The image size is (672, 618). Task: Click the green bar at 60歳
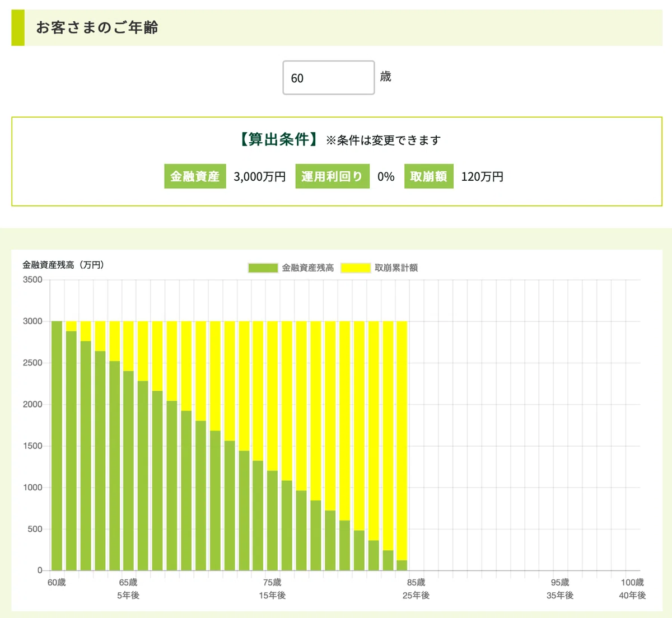[x=57, y=446]
